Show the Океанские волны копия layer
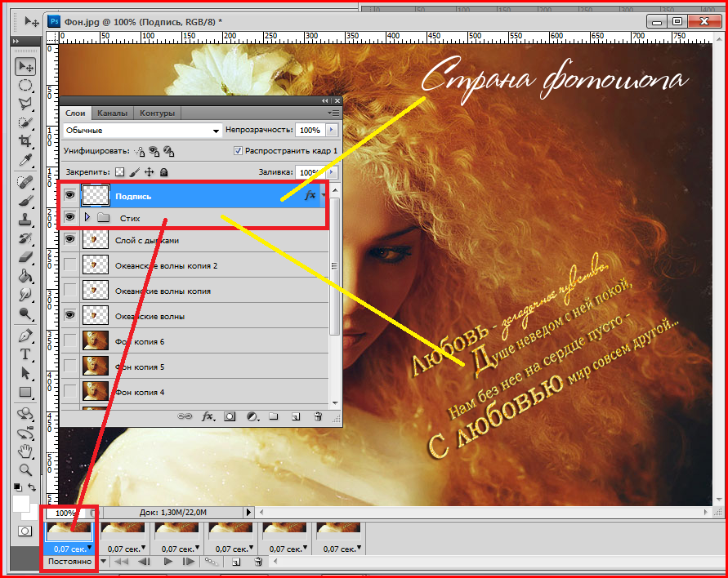This screenshot has width=728, height=578. point(69,291)
